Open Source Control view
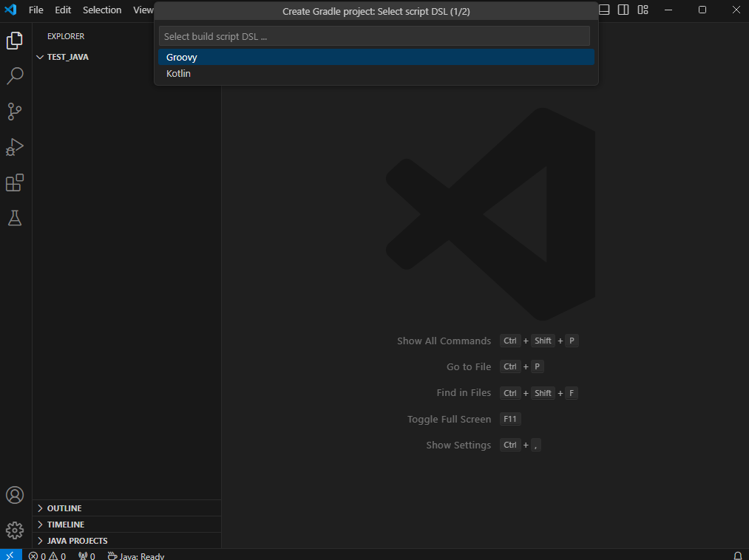Viewport: 749px width, 560px height. click(x=15, y=112)
